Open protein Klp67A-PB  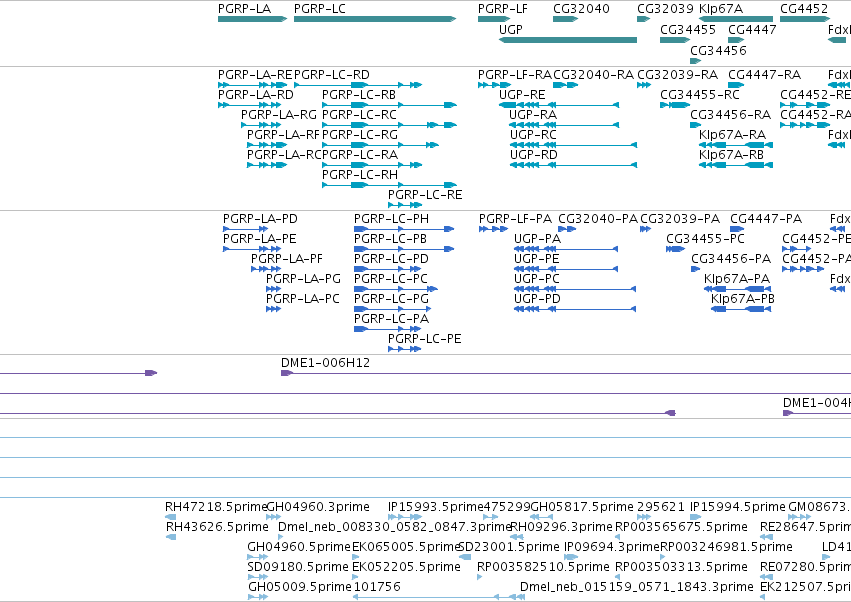[742, 299]
